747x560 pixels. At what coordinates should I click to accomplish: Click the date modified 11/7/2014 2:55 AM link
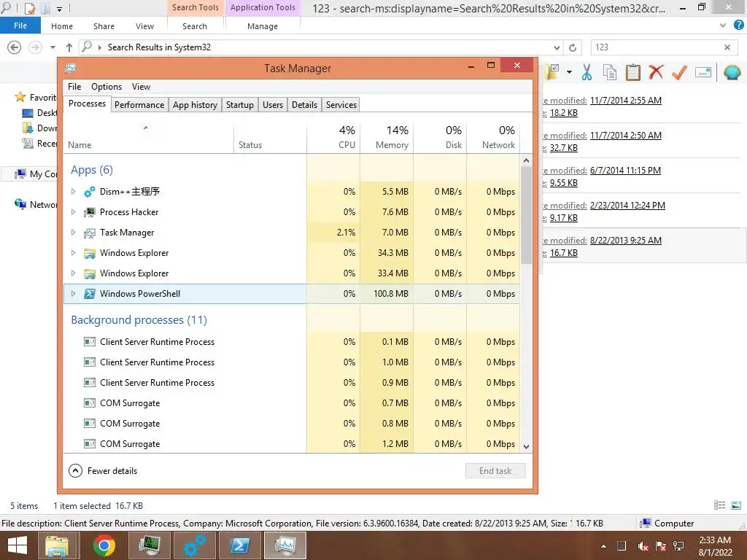(625, 101)
